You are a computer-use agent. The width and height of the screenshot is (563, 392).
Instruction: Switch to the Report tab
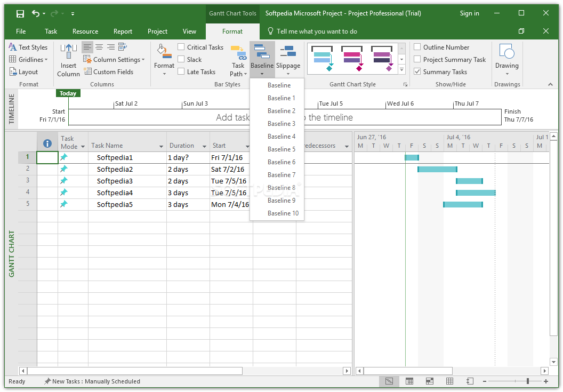[x=123, y=31]
